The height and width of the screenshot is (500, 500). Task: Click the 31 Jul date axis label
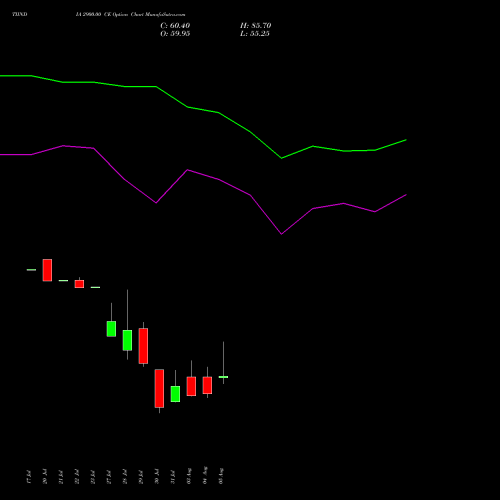point(173,477)
